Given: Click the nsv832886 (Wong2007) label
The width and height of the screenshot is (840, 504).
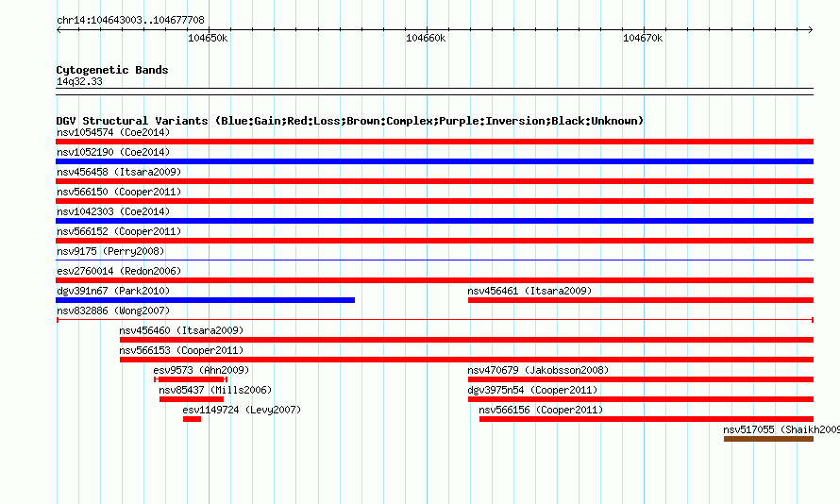Looking at the screenshot, I should (x=113, y=311).
